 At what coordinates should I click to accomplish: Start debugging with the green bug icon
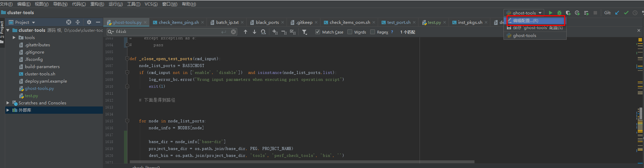559,13
